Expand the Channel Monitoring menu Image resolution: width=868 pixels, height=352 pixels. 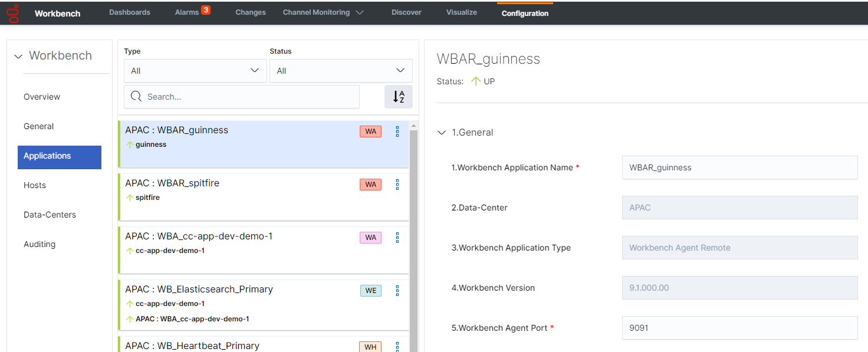tap(323, 12)
